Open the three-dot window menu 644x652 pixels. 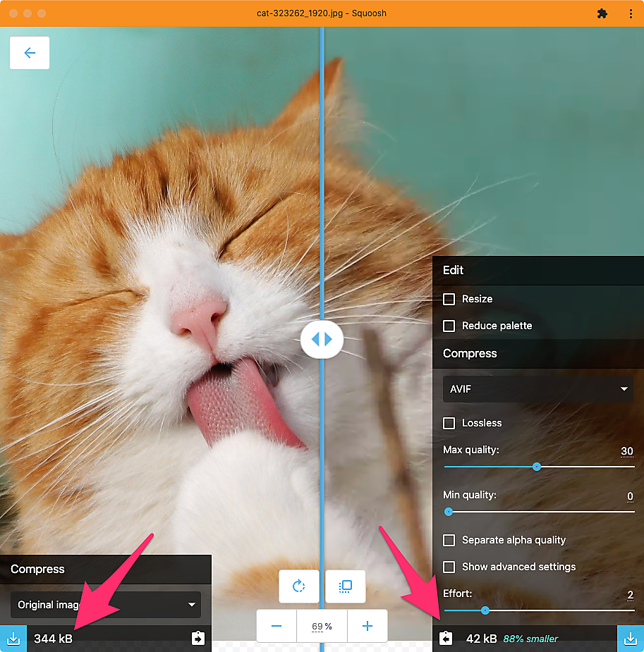pos(631,13)
